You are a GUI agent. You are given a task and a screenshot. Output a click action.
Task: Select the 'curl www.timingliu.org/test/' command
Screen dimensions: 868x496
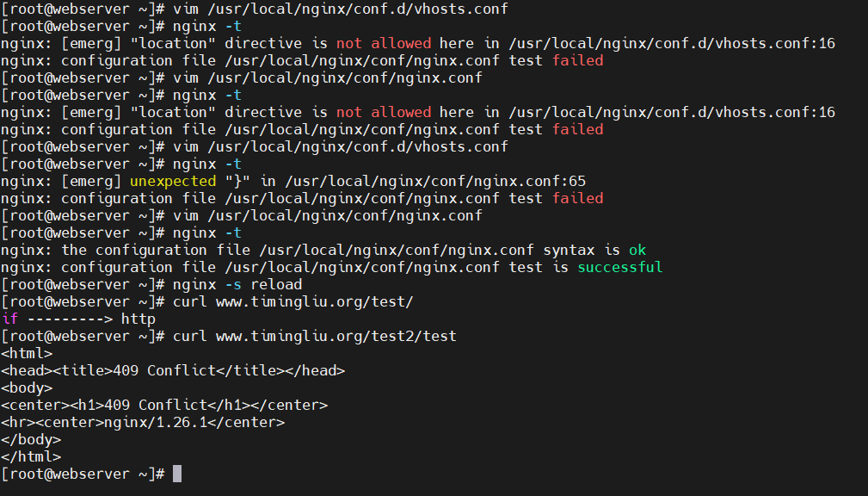[x=292, y=302]
